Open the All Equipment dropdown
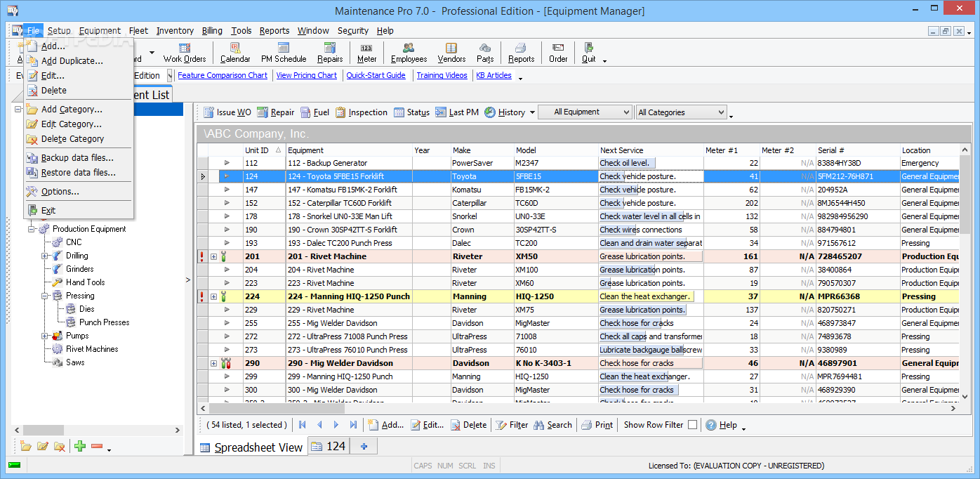 [585, 112]
